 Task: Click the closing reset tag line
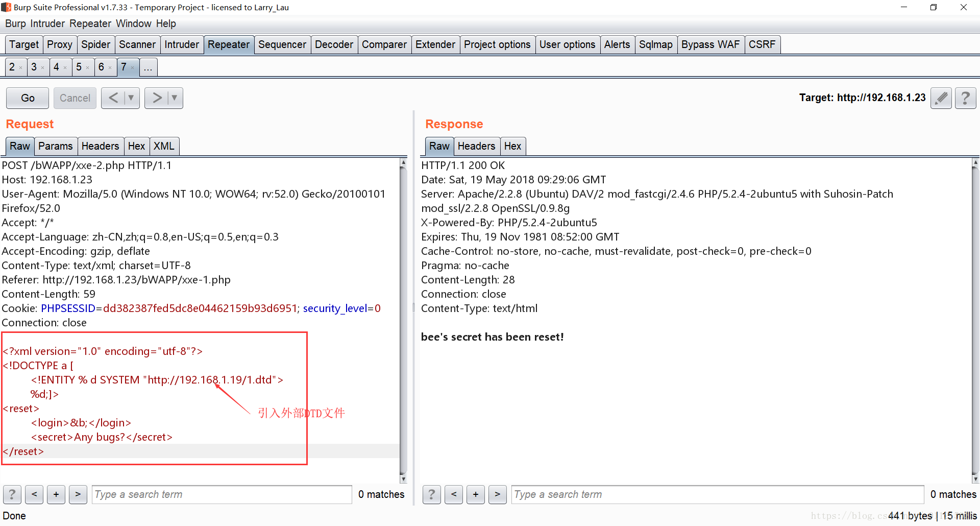click(23, 451)
